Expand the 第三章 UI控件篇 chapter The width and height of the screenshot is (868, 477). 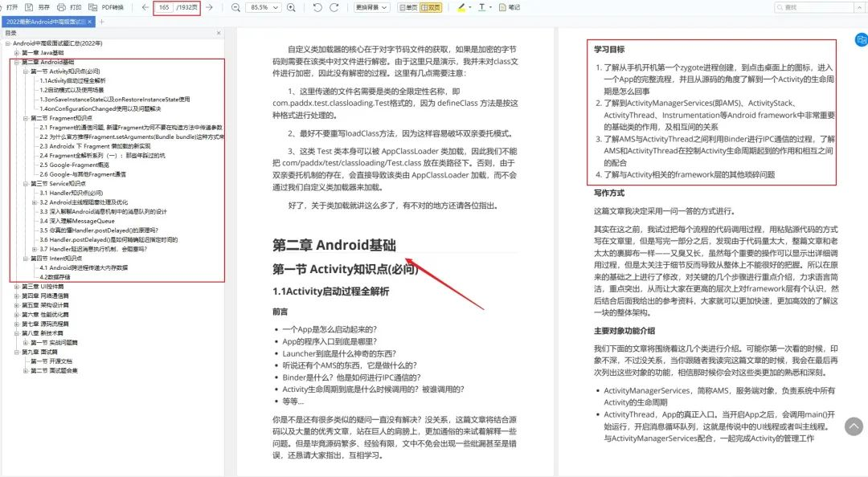coord(17,287)
